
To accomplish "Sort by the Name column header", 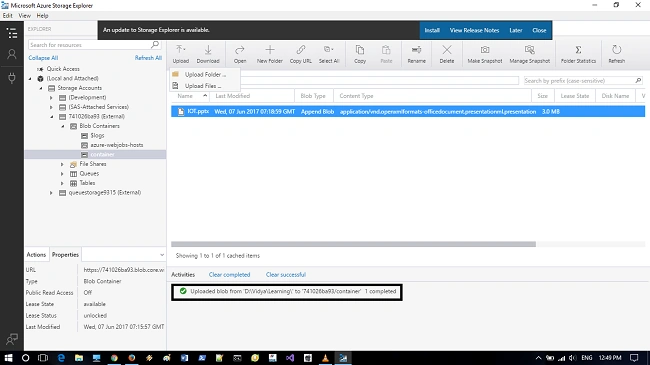I will coord(190,96).
